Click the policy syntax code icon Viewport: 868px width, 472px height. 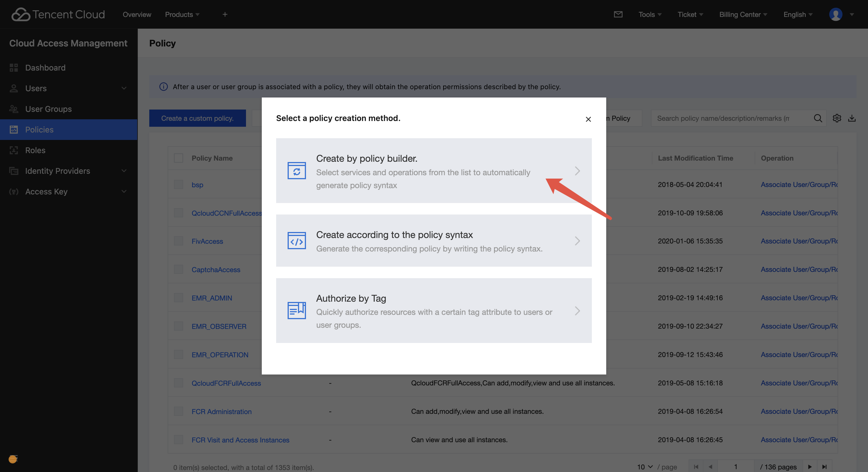point(297,241)
